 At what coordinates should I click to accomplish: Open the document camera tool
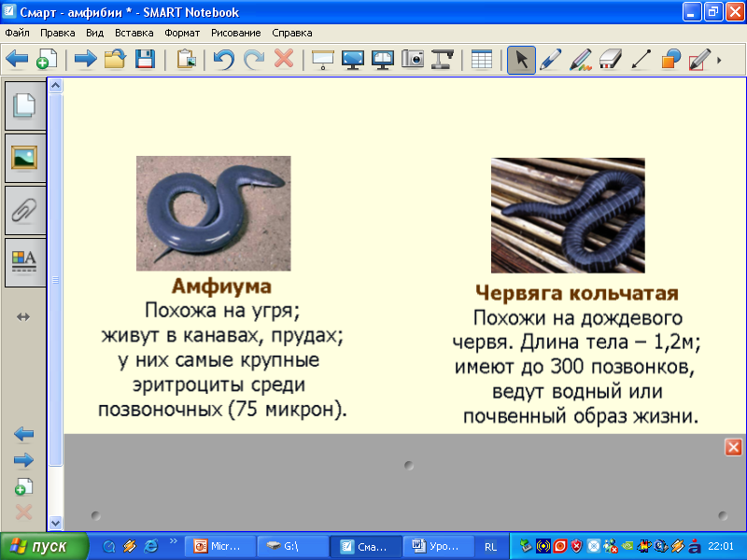pyautogui.click(x=443, y=60)
